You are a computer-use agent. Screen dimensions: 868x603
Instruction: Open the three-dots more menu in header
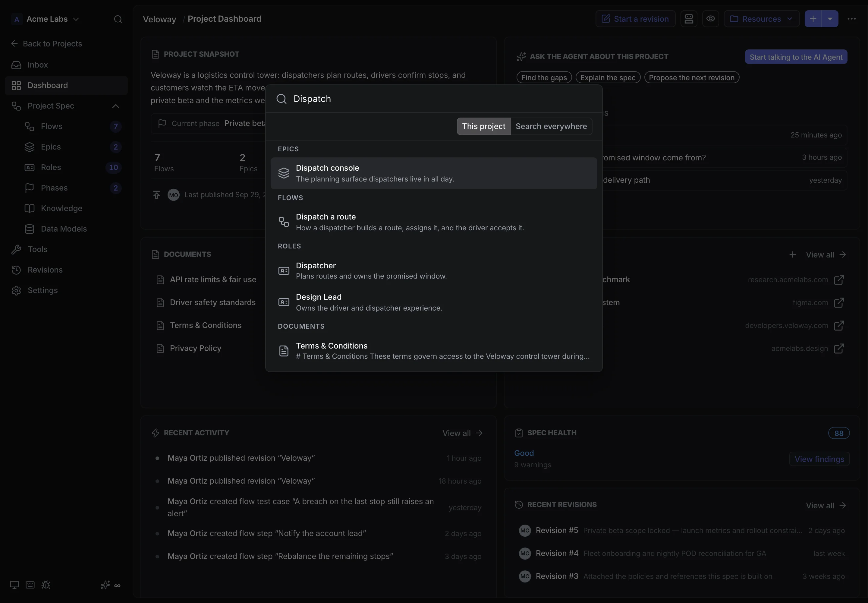click(851, 19)
